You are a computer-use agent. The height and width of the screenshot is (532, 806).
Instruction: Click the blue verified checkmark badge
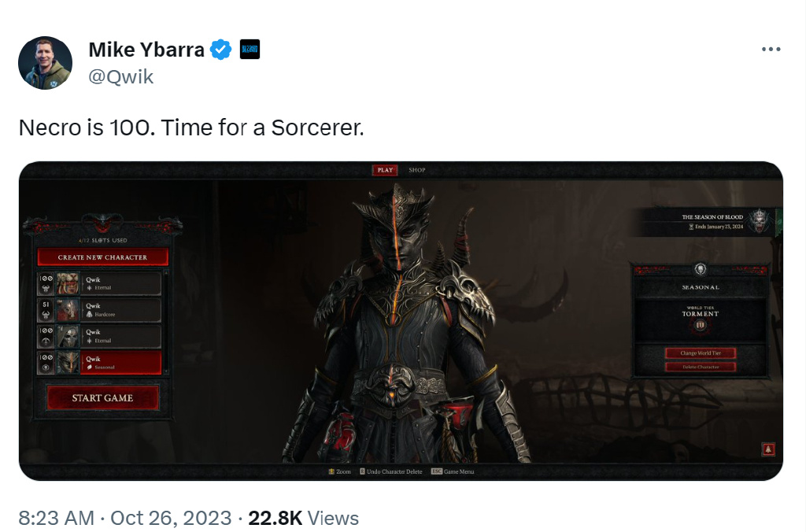221,50
